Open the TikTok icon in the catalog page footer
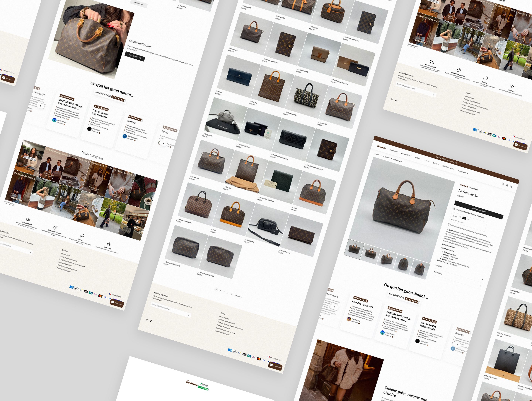 tap(151, 321)
